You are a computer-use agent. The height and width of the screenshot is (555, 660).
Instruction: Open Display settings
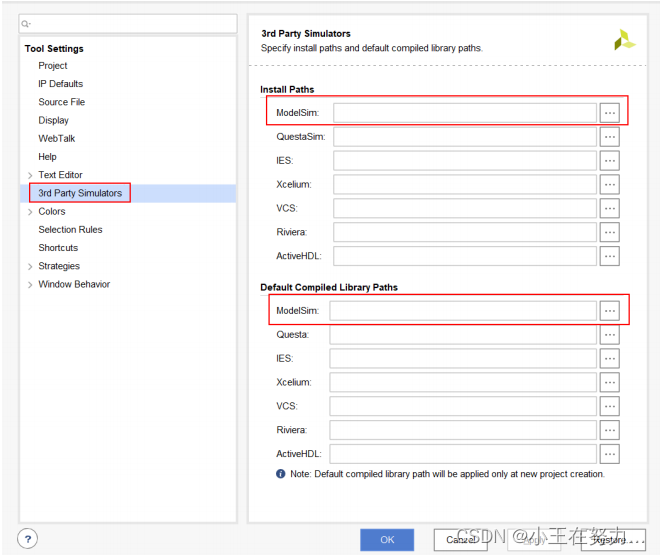coord(53,120)
